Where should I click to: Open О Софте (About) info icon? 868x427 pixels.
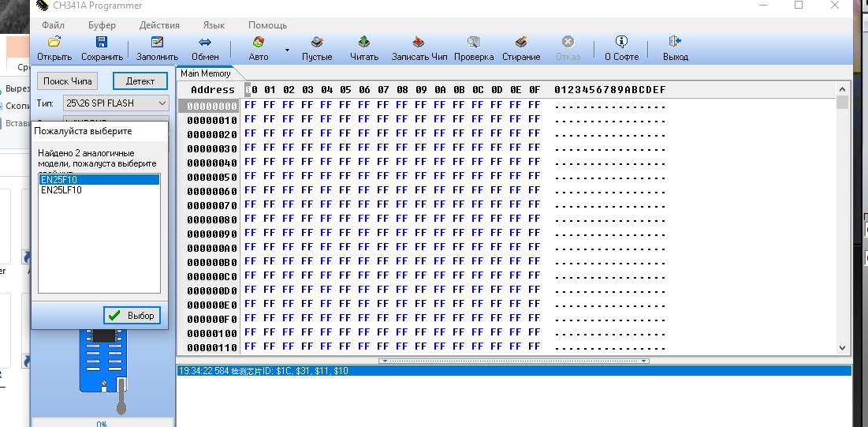[x=621, y=43]
